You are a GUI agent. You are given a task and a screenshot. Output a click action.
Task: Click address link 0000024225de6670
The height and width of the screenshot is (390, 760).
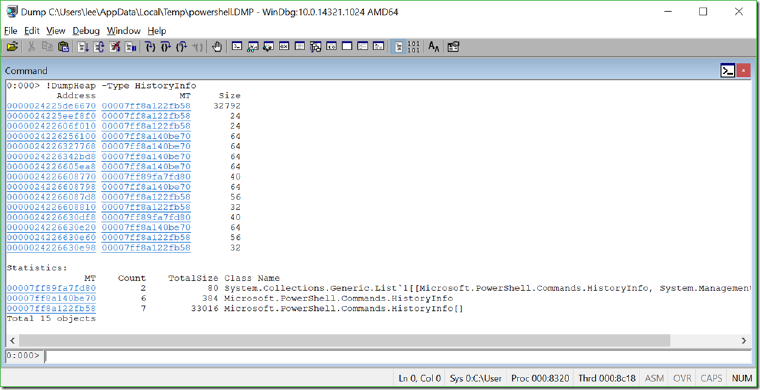51,106
